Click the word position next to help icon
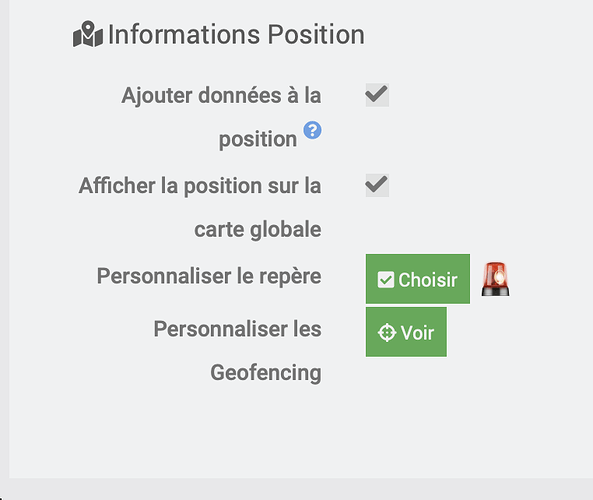The image size is (593, 500). click(x=258, y=139)
